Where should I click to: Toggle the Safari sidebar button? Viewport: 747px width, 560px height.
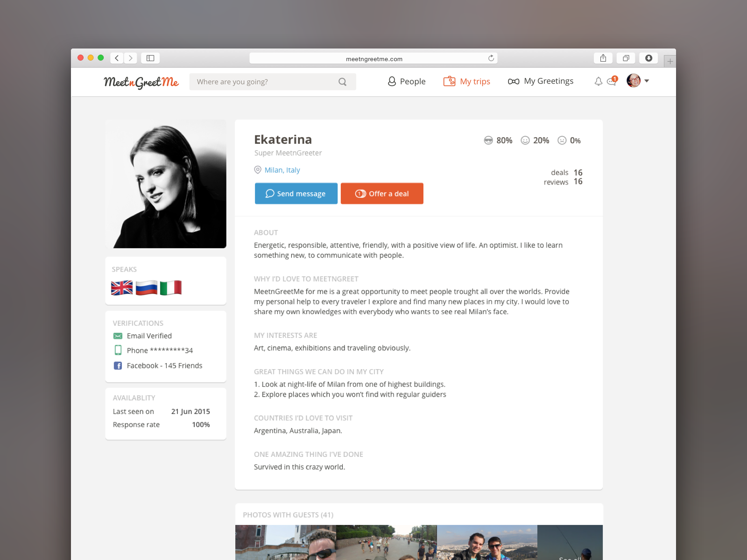pyautogui.click(x=150, y=58)
